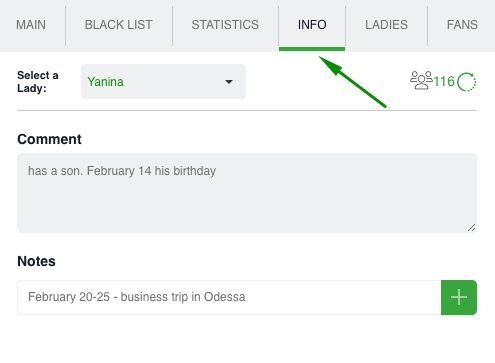Click the Comment box resize handle
Screen dimensions: 495x363
pos(471,228)
